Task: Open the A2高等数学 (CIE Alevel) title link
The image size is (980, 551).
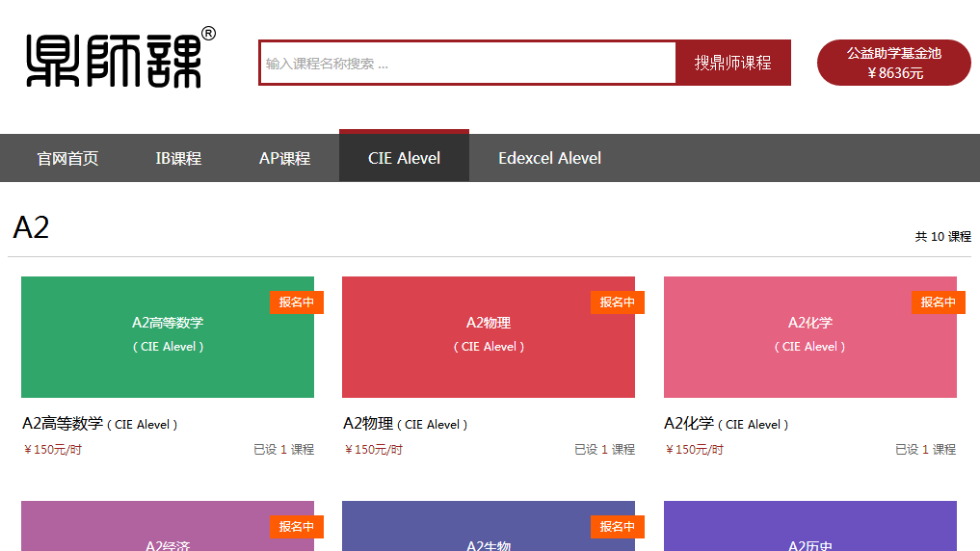Action: (x=100, y=424)
